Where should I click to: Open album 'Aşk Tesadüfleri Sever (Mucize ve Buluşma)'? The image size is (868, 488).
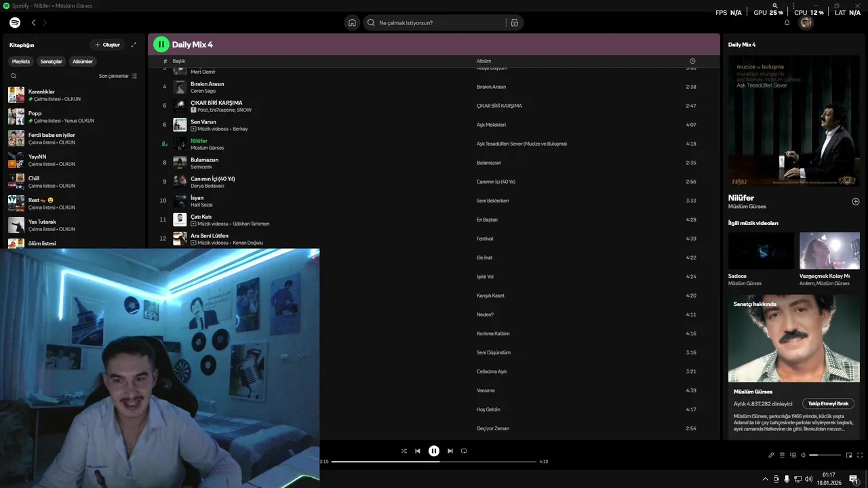521,144
